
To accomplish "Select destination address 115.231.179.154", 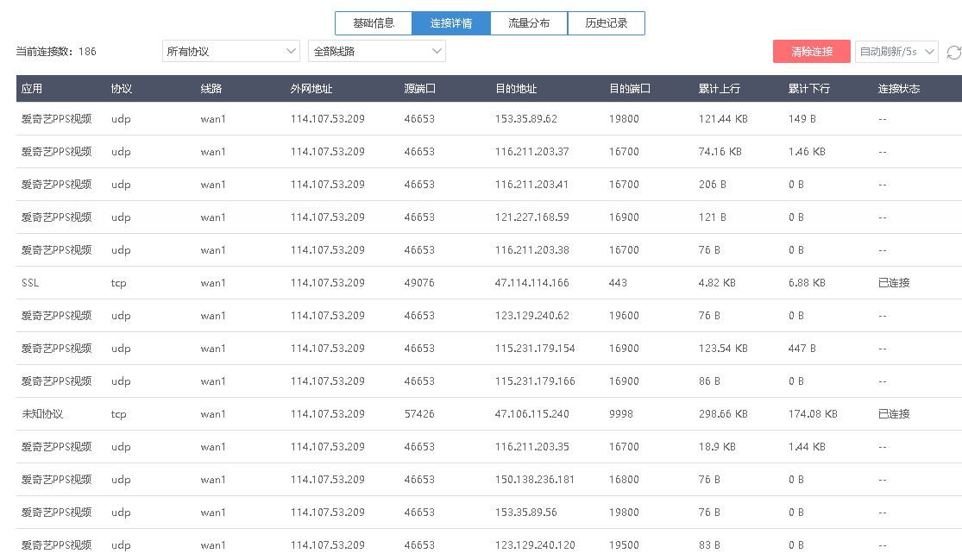I will (535, 349).
